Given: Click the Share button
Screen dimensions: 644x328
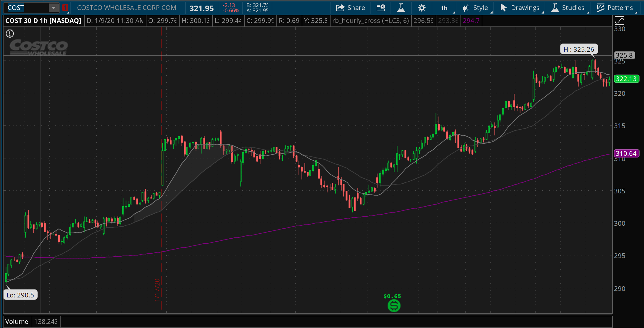Looking at the screenshot, I should click(x=350, y=8).
